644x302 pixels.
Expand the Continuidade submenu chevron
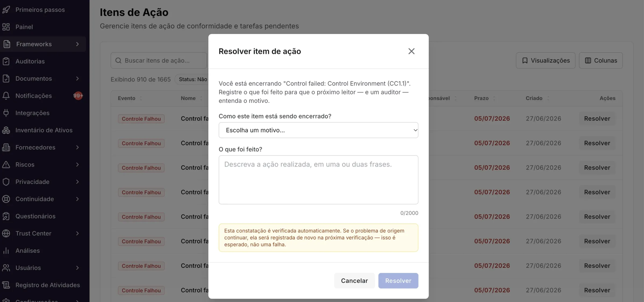click(77, 199)
